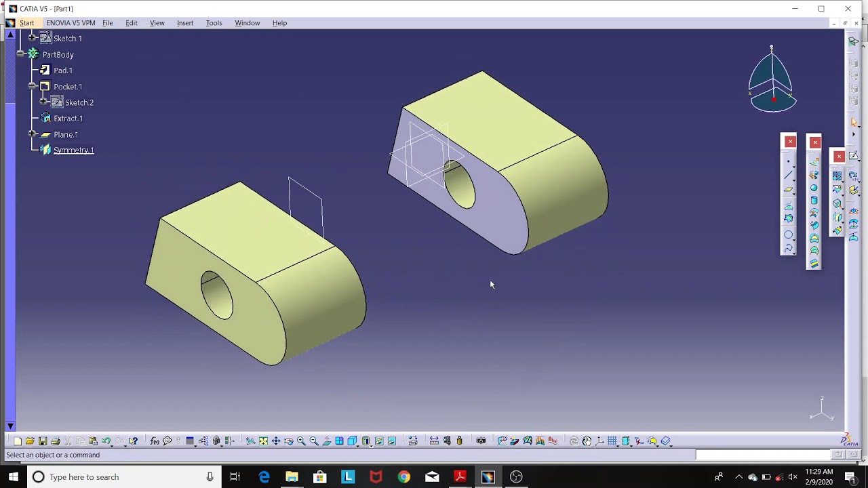Image resolution: width=868 pixels, height=488 pixels.
Task: Collapse the PartBody tree node
Action: click(x=20, y=54)
